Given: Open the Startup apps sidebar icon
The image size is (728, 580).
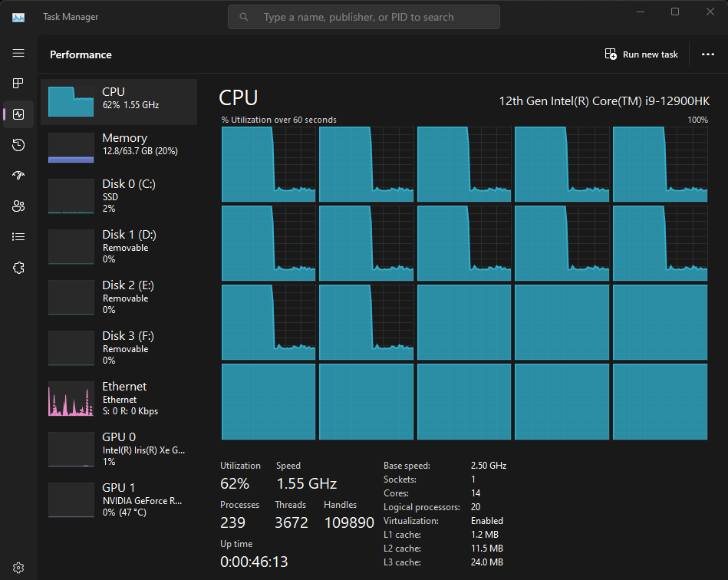Looking at the screenshot, I should [18, 175].
